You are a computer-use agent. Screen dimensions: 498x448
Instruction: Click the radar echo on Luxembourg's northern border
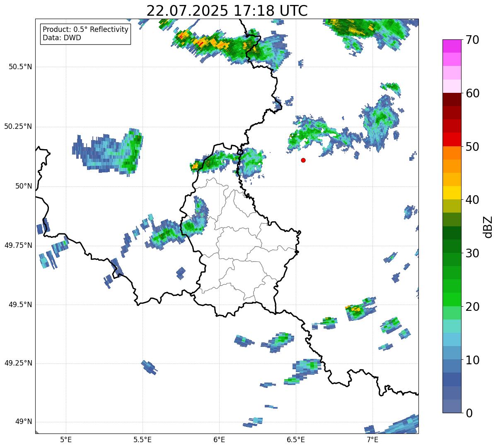click(228, 162)
